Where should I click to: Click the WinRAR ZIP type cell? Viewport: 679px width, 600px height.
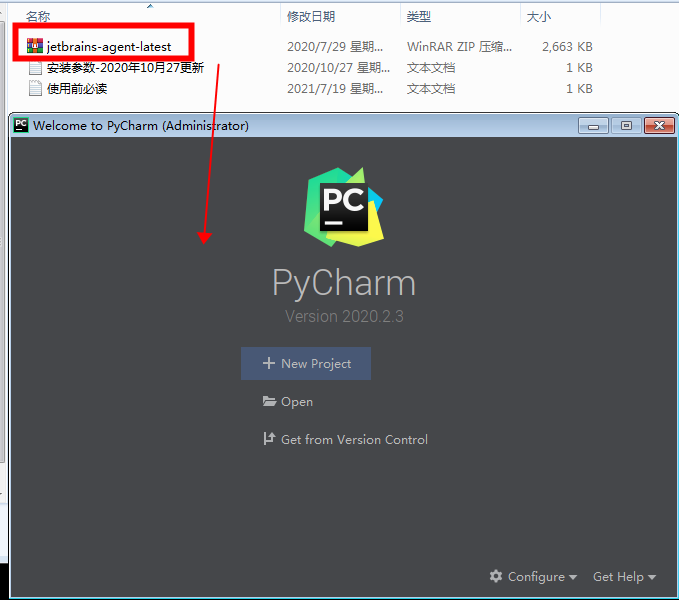[459, 46]
